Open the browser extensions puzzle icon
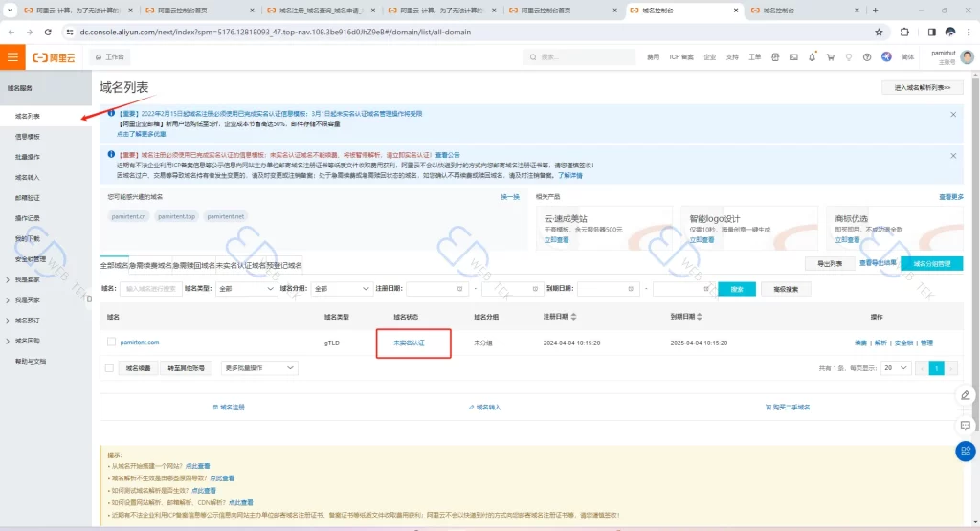Viewport: 980px width, 531px height. pos(904,32)
